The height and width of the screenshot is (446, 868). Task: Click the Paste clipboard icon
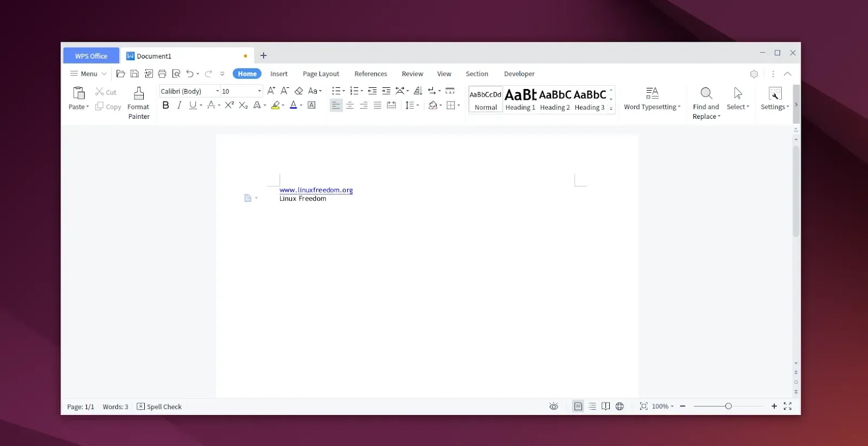79,93
